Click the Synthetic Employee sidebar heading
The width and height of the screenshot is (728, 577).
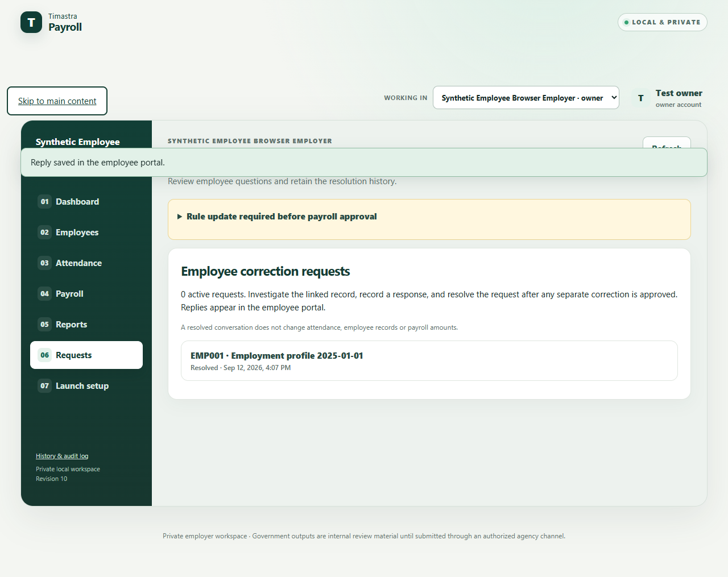[x=78, y=142]
